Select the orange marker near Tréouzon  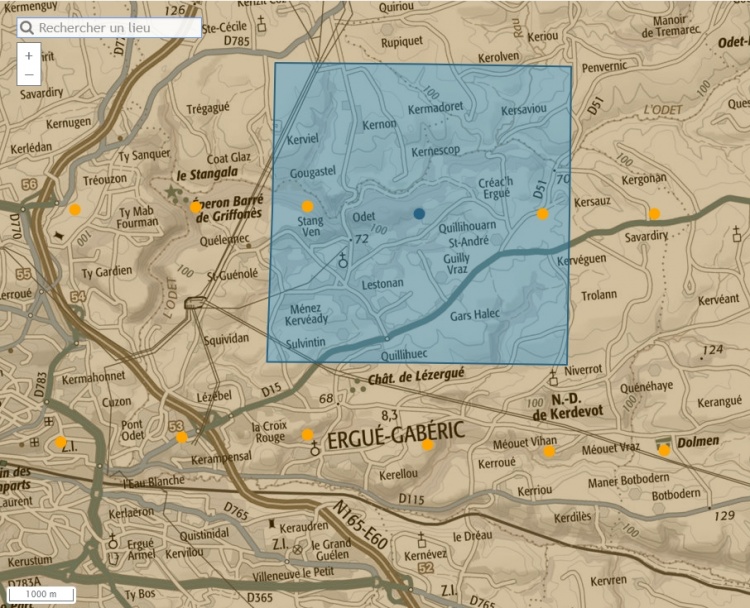[x=74, y=210]
